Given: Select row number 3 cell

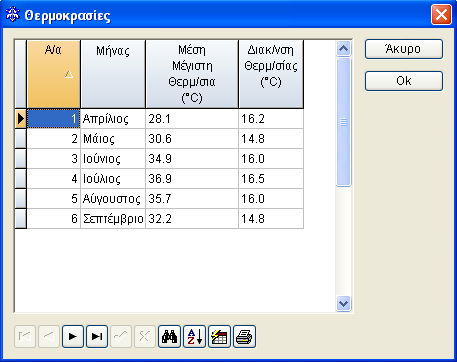Looking at the screenshot, I should pyautogui.click(x=54, y=159).
